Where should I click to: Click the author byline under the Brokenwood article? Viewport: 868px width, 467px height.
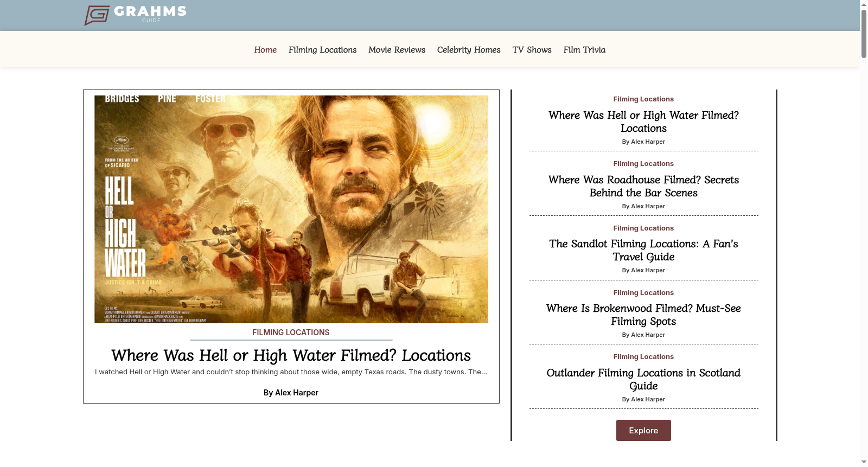pos(643,335)
